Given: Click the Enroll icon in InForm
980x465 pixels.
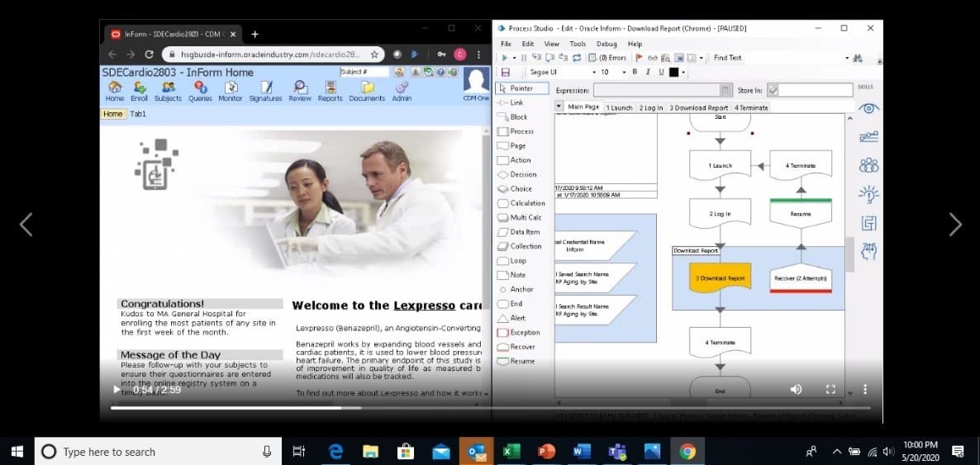Looking at the screenshot, I should [140, 91].
